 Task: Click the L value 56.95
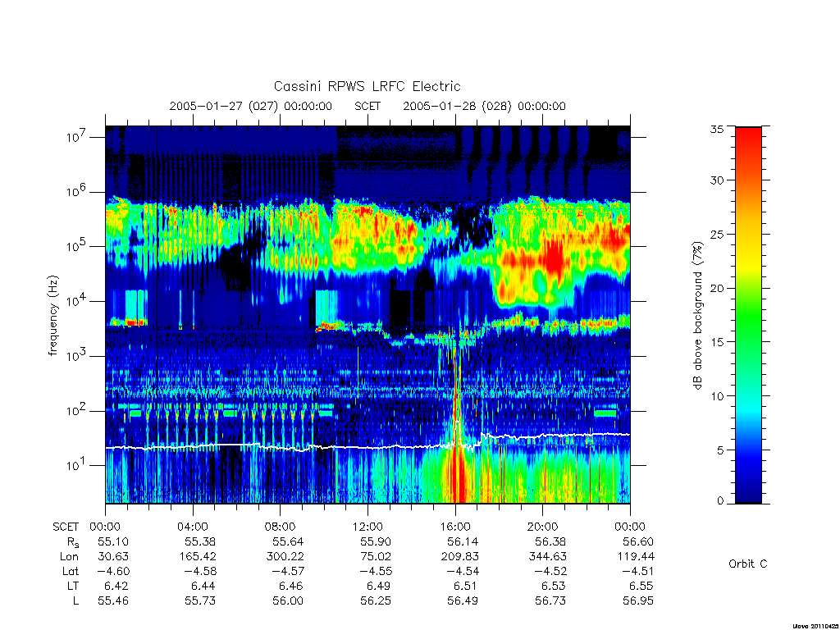pyautogui.click(x=638, y=601)
